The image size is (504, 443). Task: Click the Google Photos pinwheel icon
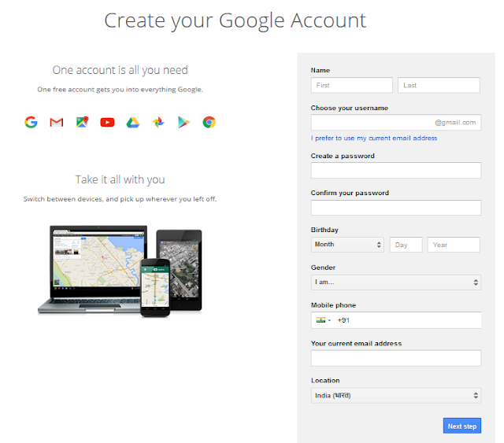[158, 122]
